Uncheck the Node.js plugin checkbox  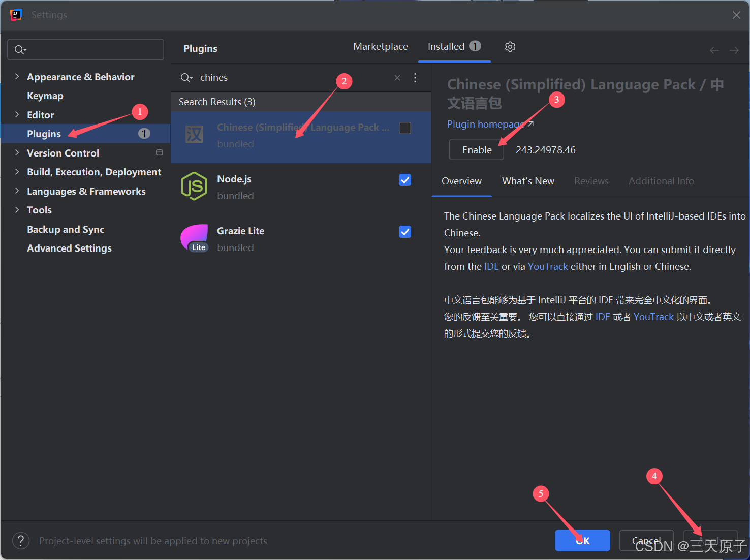pos(405,180)
